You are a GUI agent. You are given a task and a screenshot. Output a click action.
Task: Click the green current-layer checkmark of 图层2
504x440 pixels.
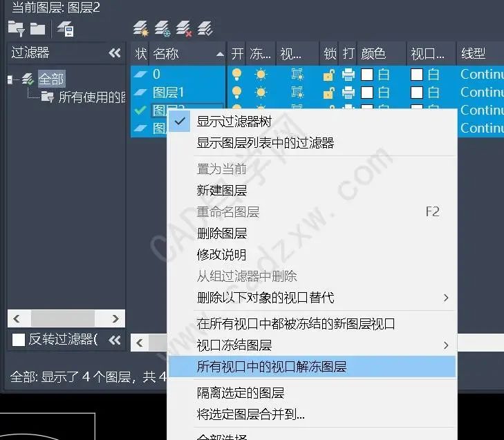coord(140,110)
